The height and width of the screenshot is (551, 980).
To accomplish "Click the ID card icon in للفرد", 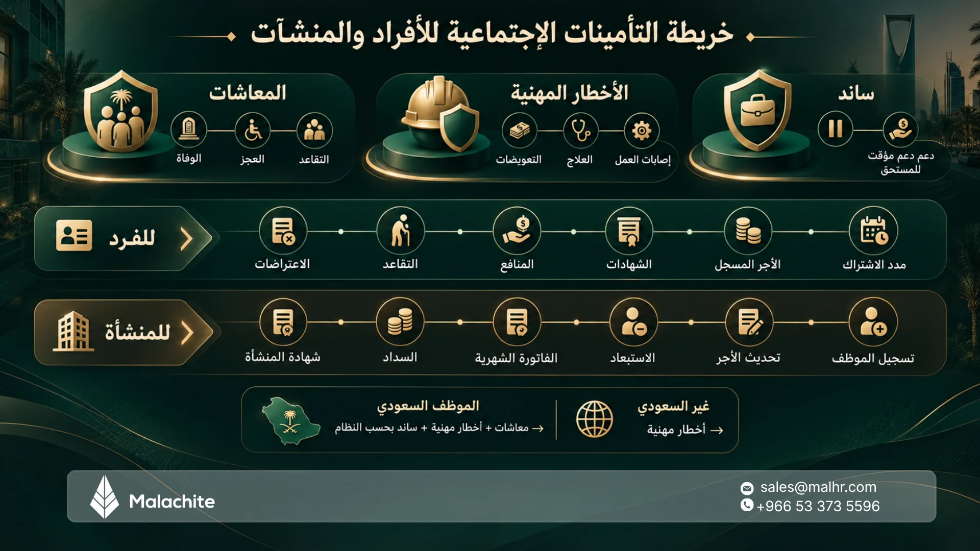I will (74, 236).
